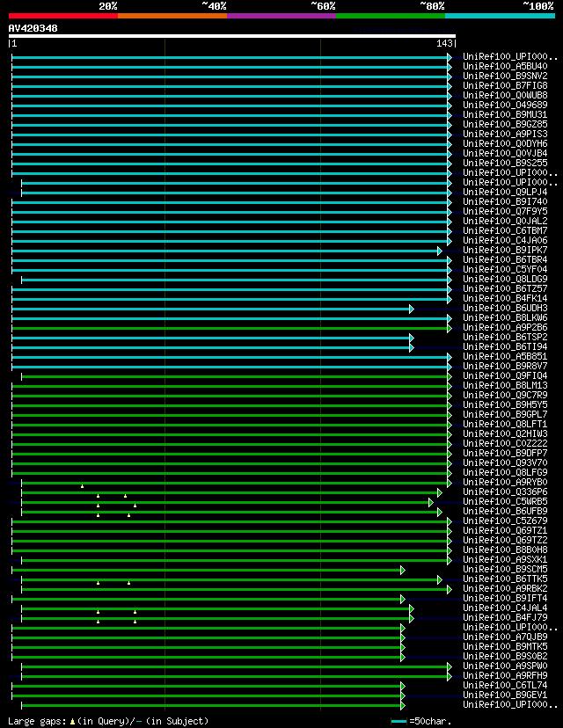Click the cyan ~100% legend color bar

(501, 16)
